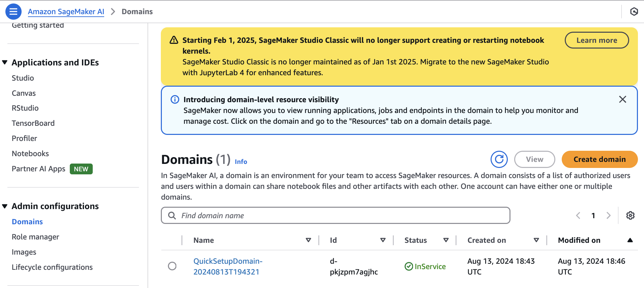Viewport: 644px width, 288px height.
Task: Focus the Find domain name search field
Action: pos(335,215)
